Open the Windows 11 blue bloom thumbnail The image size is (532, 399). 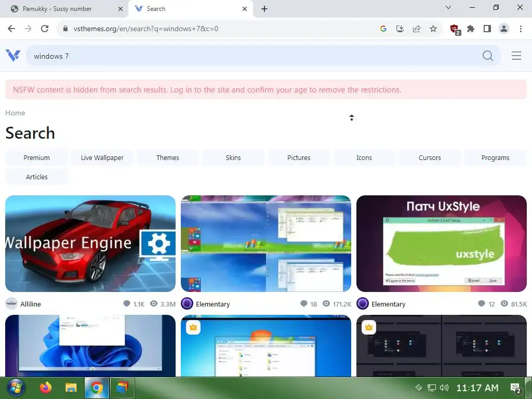pyautogui.click(x=90, y=345)
